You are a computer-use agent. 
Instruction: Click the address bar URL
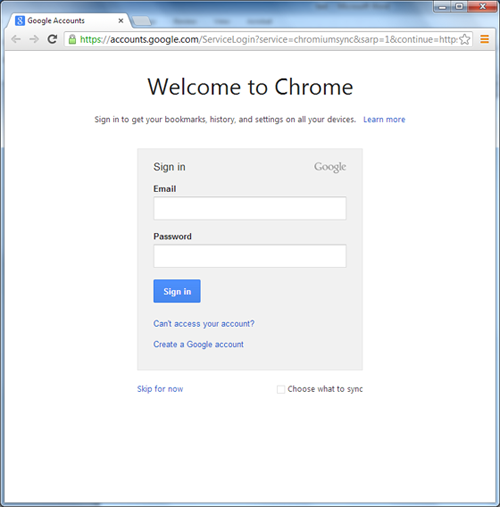(x=268, y=39)
